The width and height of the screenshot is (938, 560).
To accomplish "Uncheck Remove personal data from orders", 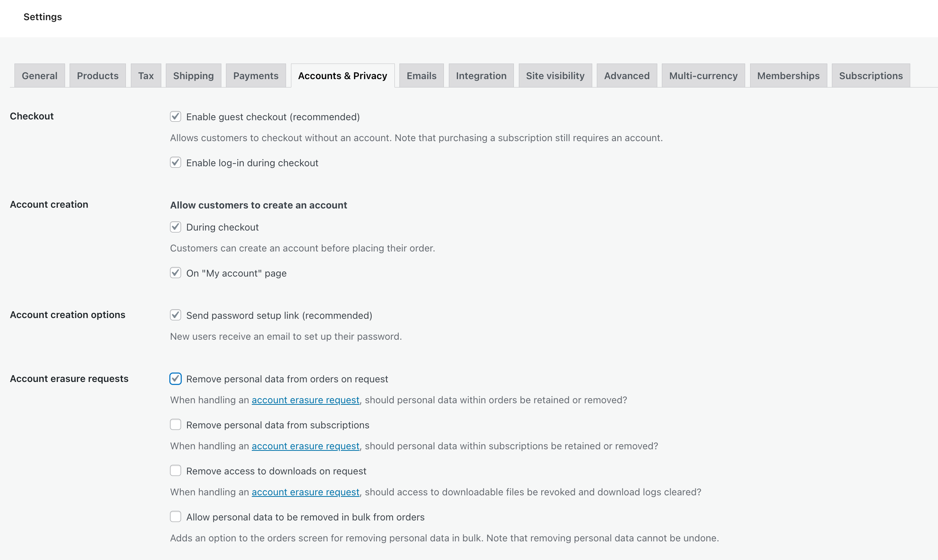I will (x=175, y=379).
